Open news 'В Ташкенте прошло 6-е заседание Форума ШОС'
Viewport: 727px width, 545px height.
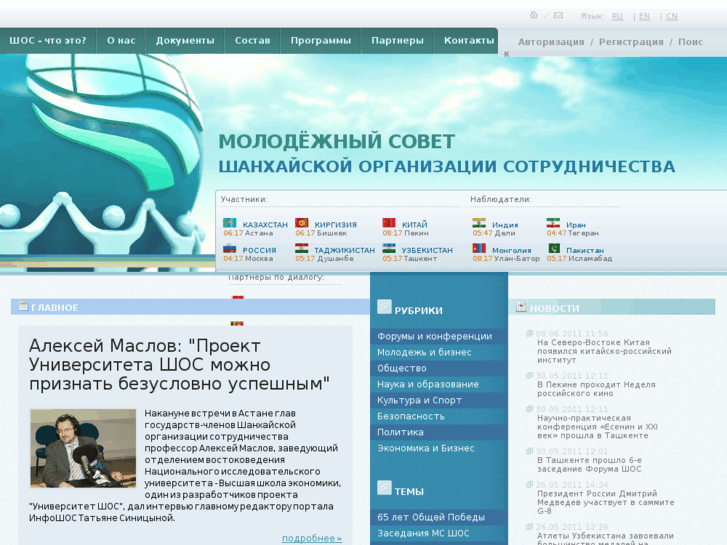tap(589, 464)
